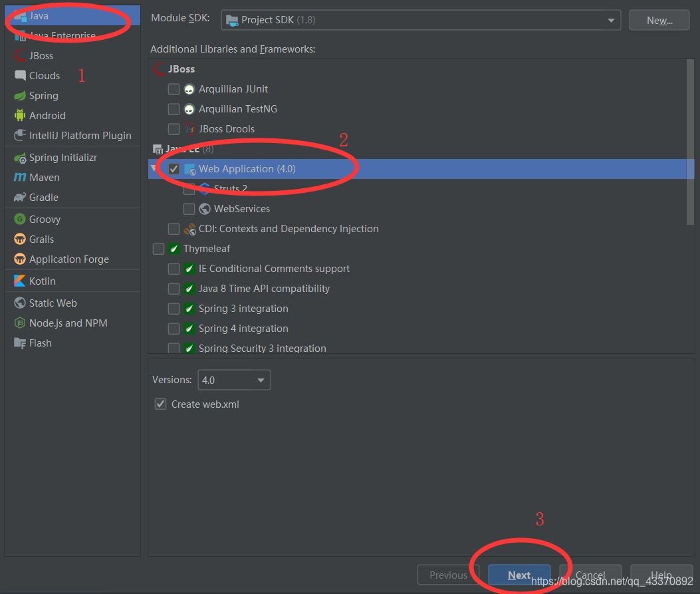This screenshot has width=700, height=594.
Task: Click the Gradle elephant icon
Action: click(x=20, y=197)
